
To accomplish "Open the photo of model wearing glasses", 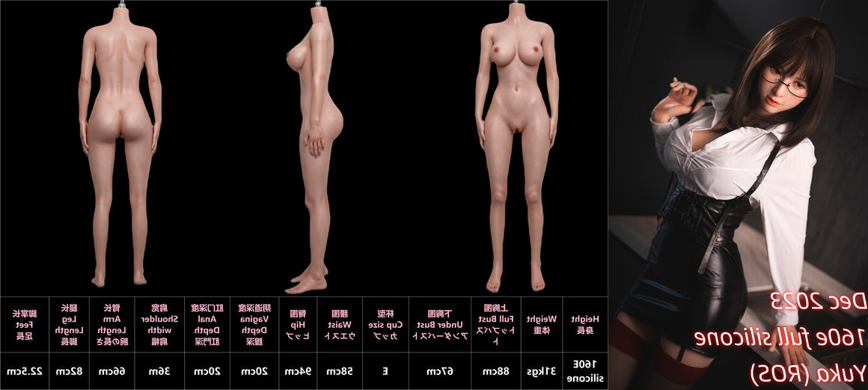I will pyautogui.click(x=738, y=195).
